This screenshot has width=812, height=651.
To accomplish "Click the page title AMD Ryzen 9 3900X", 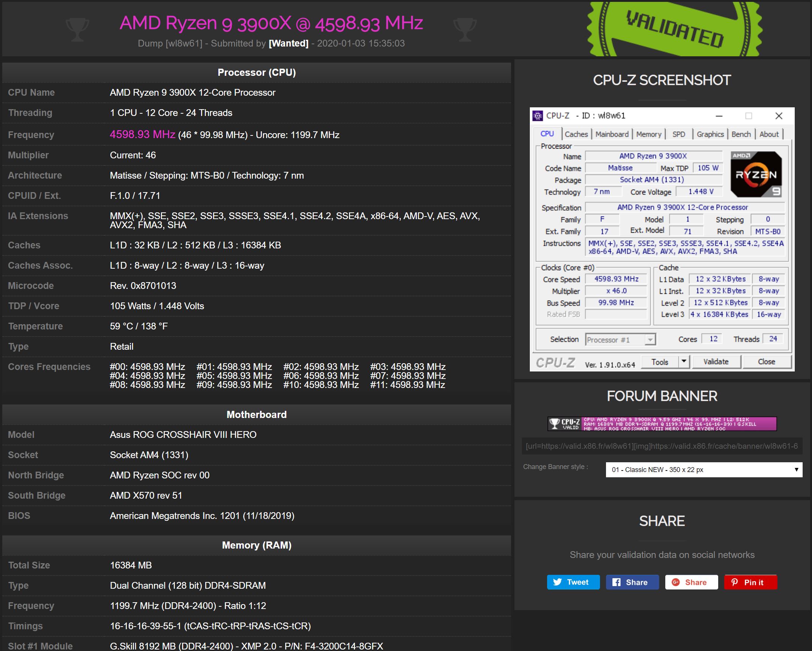I will click(271, 23).
